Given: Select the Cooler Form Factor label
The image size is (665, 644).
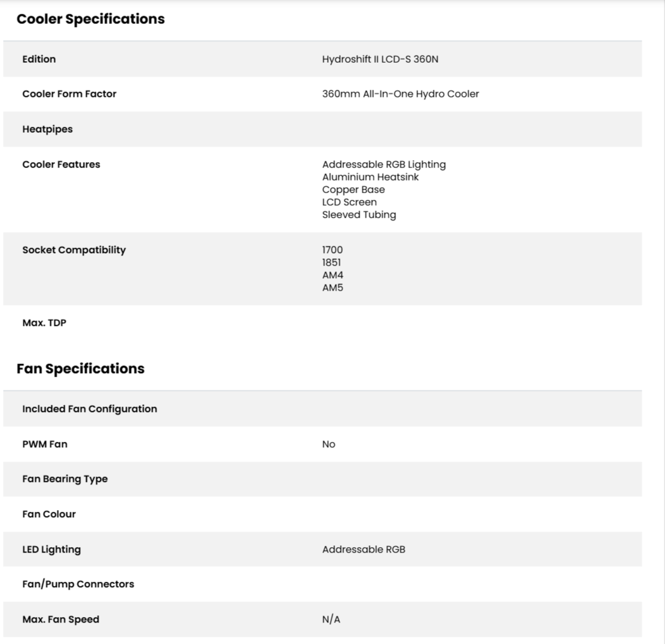Looking at the screenshot, I should 69,94.
